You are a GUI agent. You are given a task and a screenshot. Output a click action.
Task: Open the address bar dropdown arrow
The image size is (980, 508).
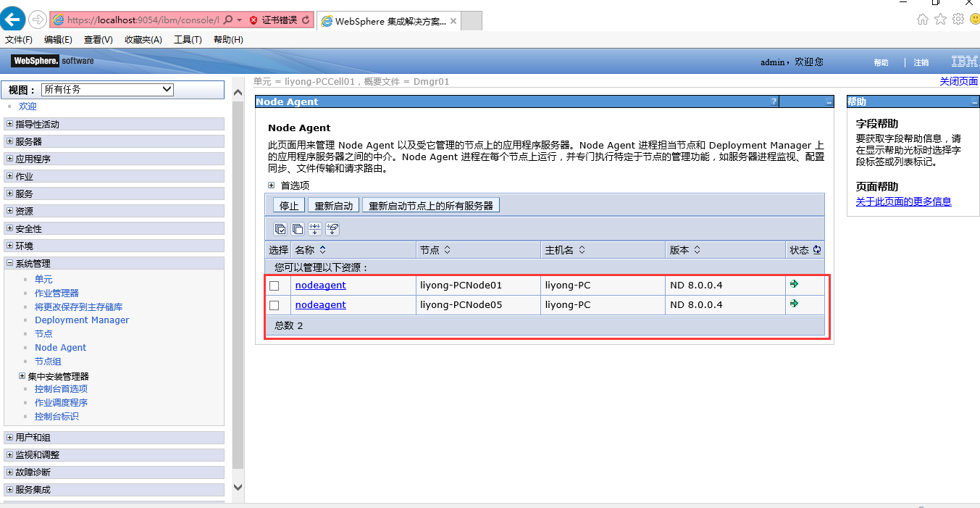(239, 20)
